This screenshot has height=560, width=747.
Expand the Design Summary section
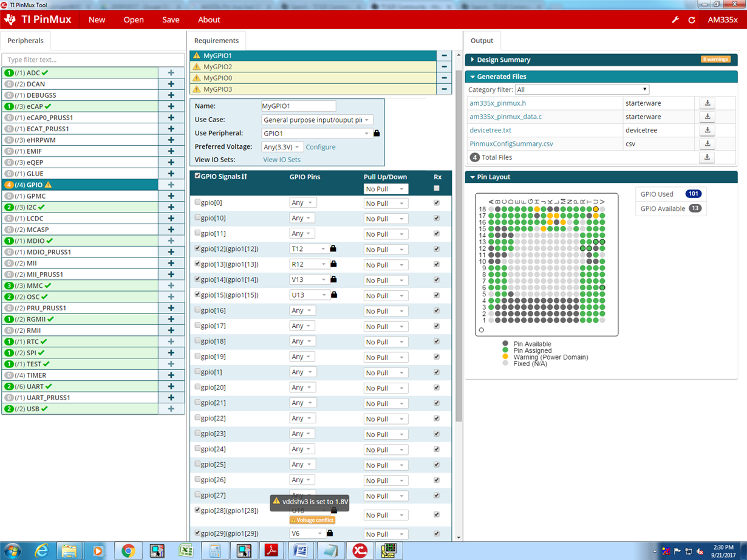pos(472,60)
